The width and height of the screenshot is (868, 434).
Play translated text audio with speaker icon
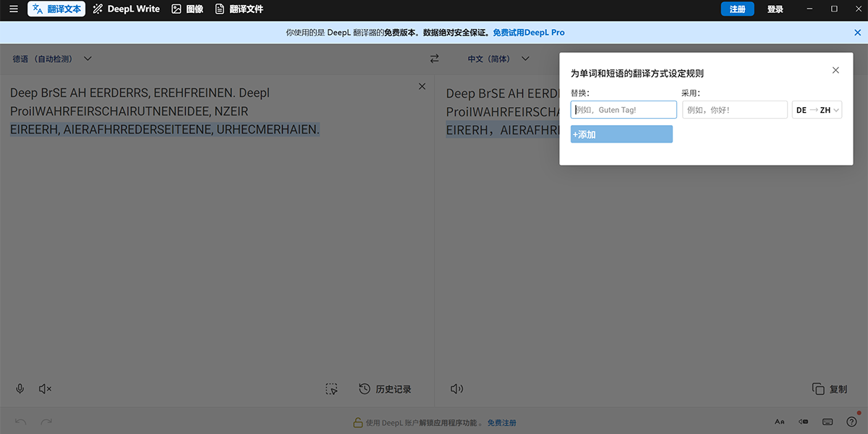[x=456, y=389]
